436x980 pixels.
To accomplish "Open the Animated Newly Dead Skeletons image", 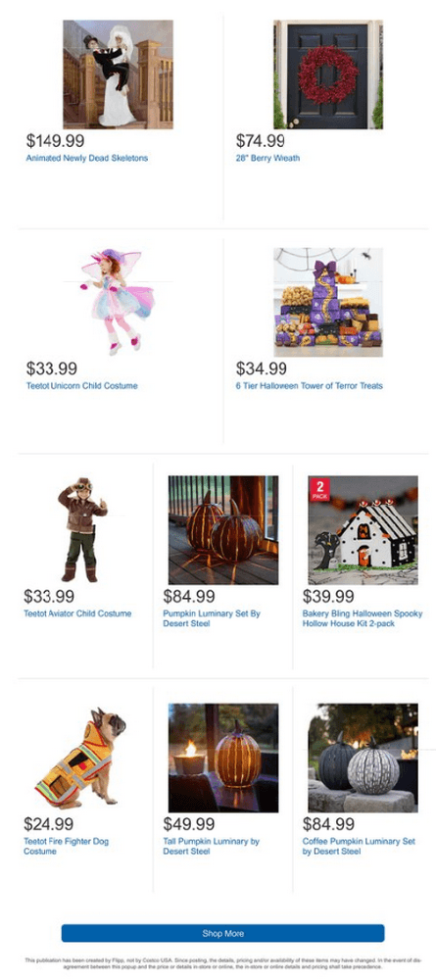I will [x=118, y=74].
